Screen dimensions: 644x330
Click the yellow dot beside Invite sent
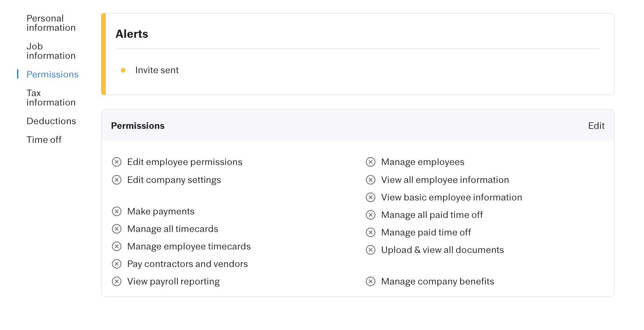coord(123,70)
